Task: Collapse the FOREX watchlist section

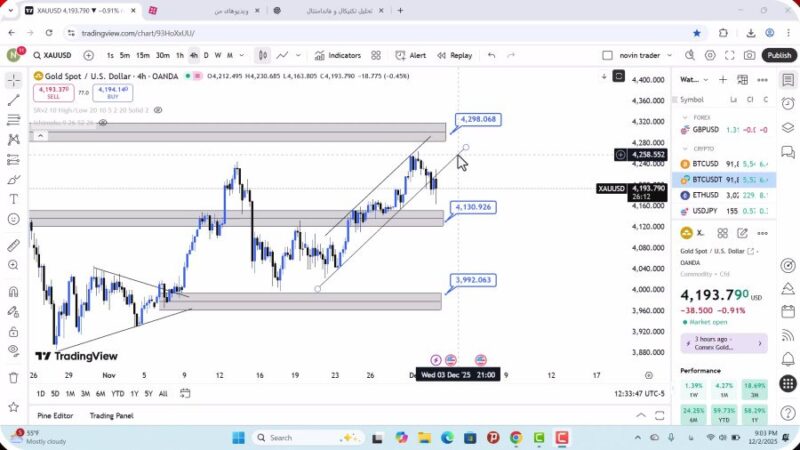Action: pyautogui.click(x=685, y=116)
